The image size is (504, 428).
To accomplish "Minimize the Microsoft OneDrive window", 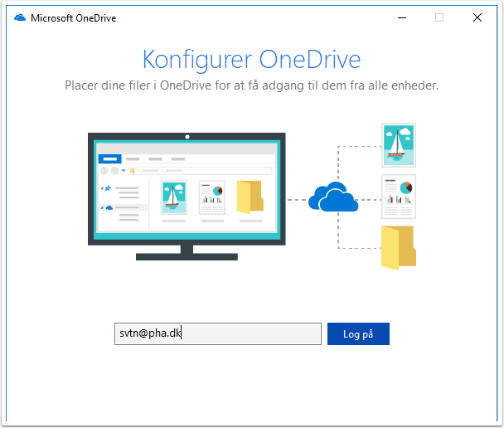I will [402, 17].
